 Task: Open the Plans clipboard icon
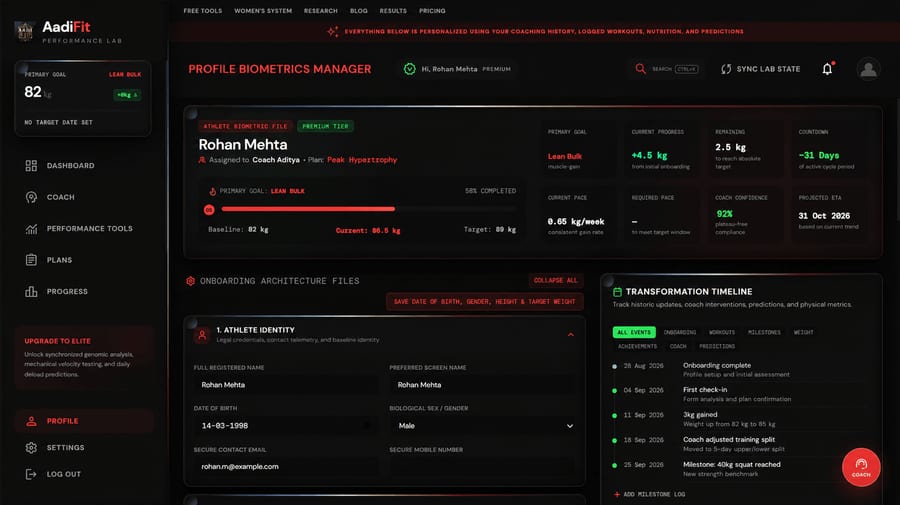pos(31,260)
